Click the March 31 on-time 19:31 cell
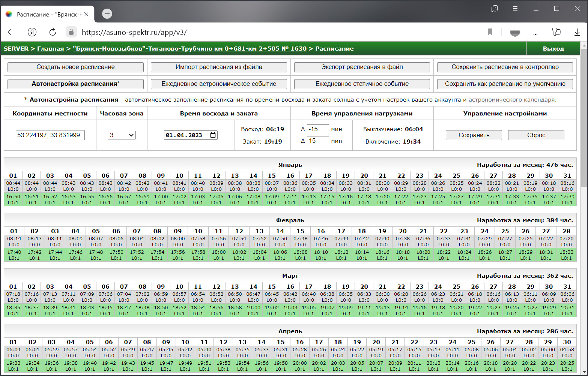Image resolution: width=588 pixels, height=376 pixels. pos(567,310)
